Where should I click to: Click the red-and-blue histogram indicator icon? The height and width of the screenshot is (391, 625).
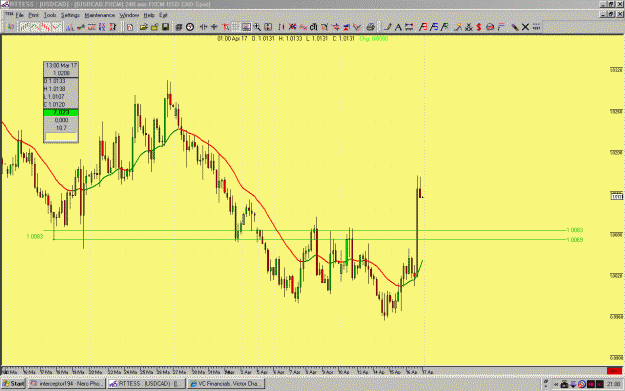tap(70, 27)
